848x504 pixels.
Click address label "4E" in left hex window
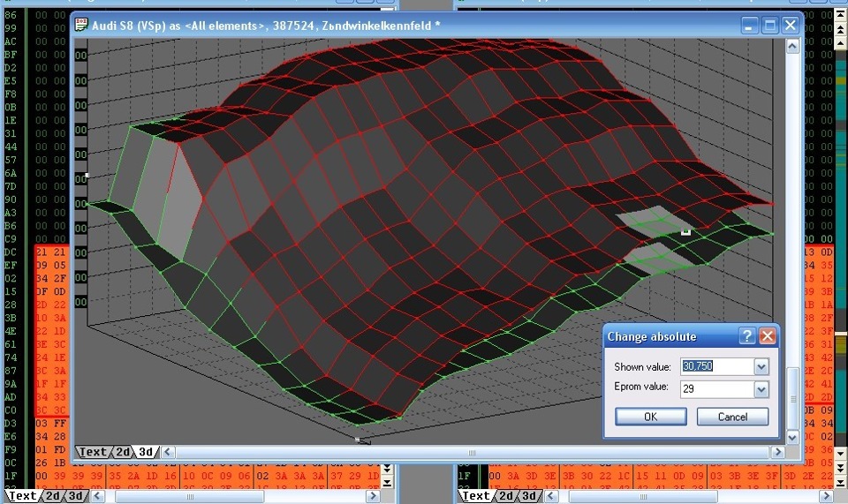[11, 331]
